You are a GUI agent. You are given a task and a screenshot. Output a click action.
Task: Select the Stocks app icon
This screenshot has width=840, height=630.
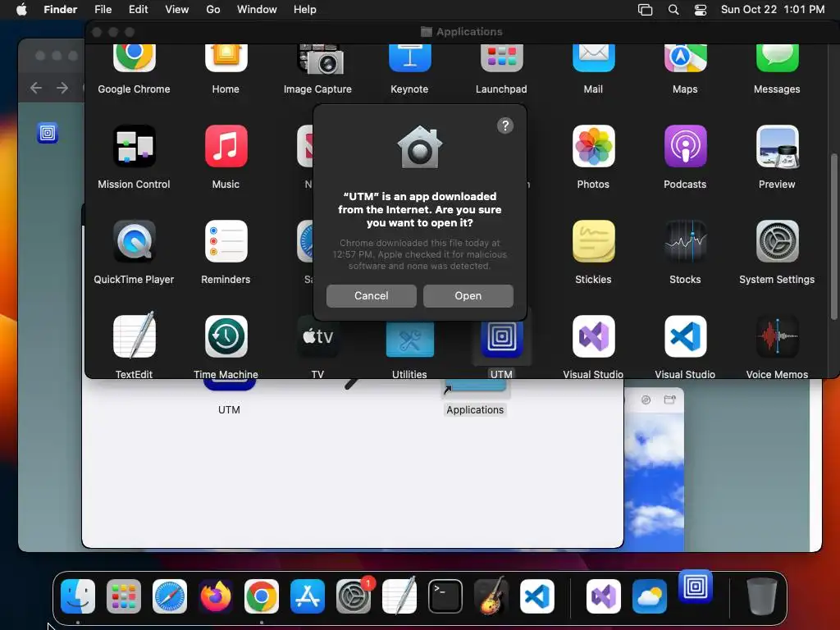(685, 241)
